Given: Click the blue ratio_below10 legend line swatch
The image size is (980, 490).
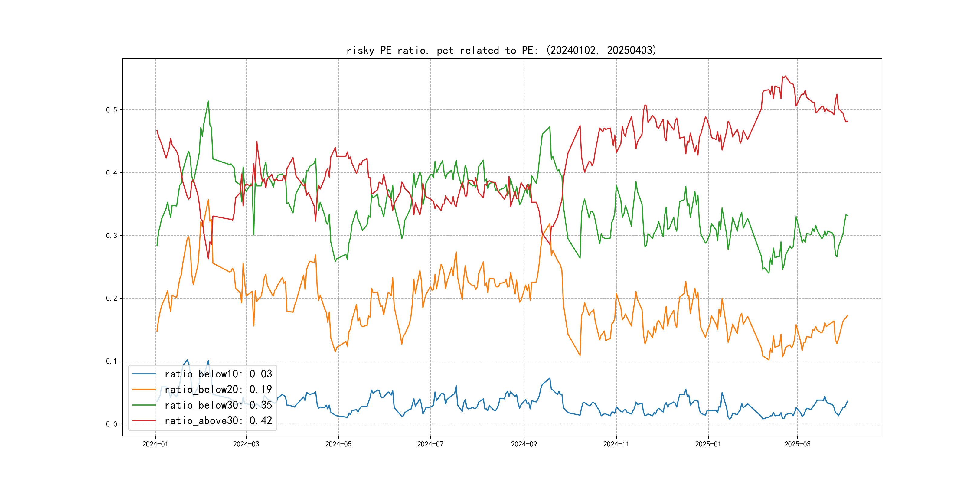Looking at the screenshot, I should pos(144,374).
